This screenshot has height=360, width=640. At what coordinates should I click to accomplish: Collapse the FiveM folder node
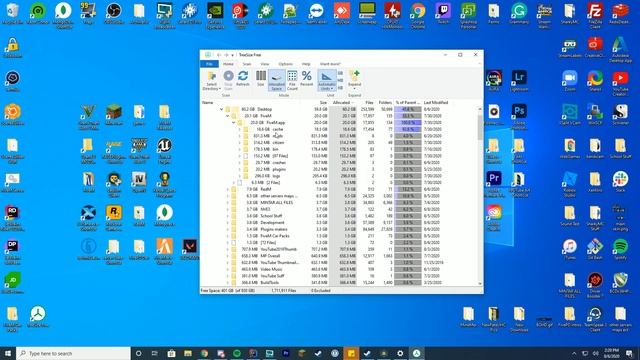coord(228,116)
